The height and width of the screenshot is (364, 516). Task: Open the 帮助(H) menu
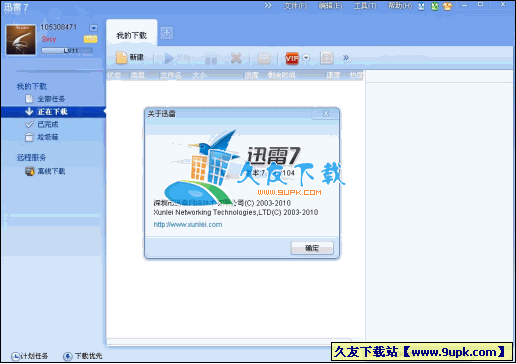click(x=400, y=6)
